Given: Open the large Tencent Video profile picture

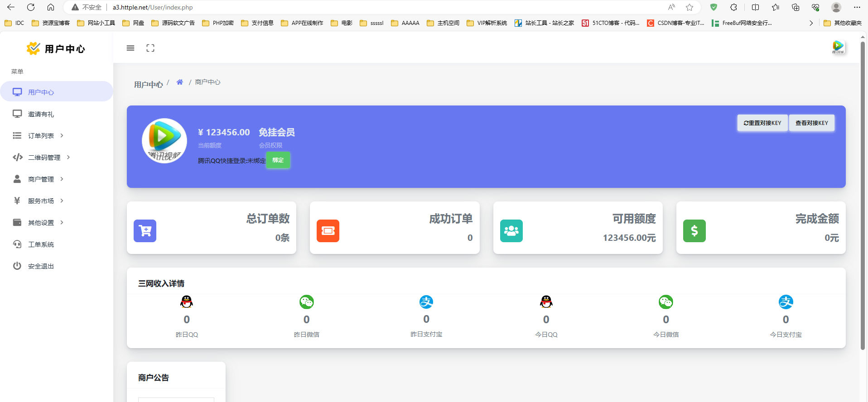Looking at the screenshot, I should (164, 141).
